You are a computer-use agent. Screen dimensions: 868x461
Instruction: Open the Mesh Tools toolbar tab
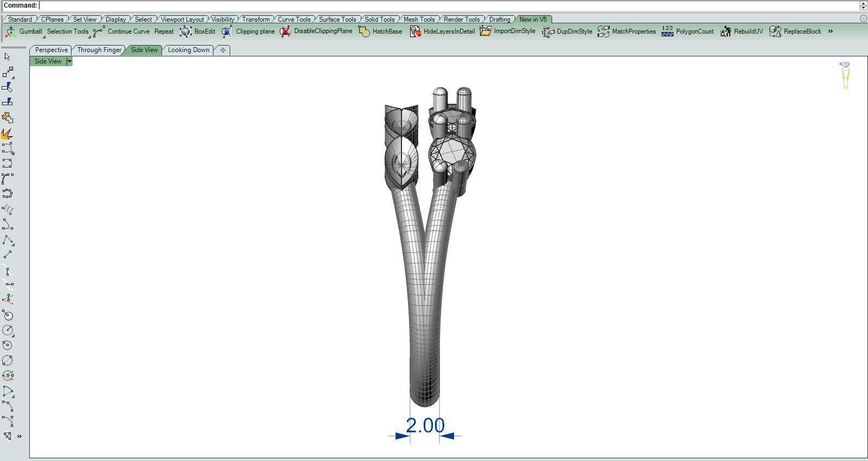coord(419,19)
